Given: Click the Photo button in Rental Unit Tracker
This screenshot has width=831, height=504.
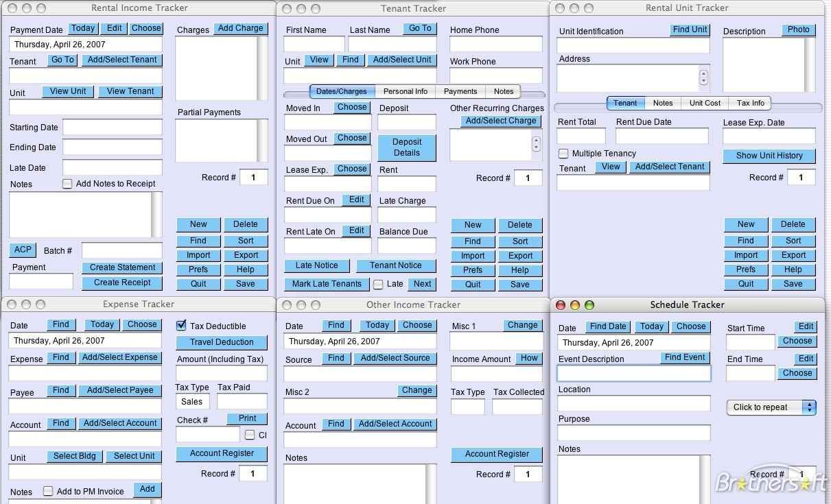Looking at the screenshot, I should 798,29.
